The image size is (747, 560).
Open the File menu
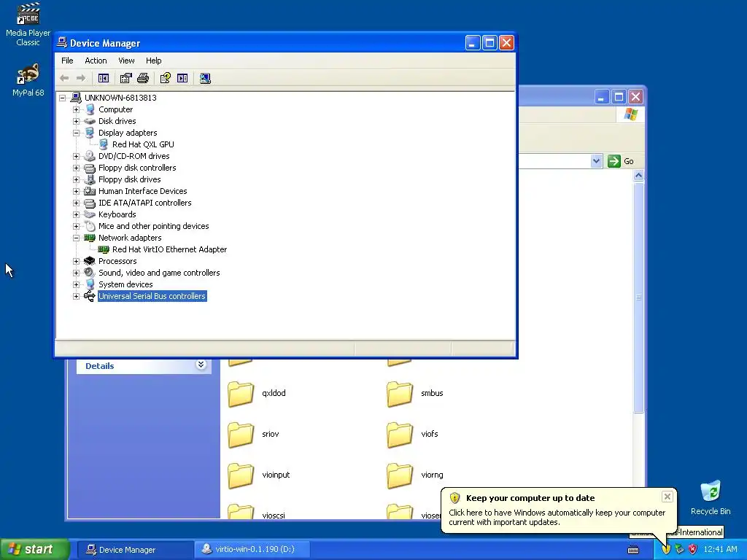tap(67, 61)
